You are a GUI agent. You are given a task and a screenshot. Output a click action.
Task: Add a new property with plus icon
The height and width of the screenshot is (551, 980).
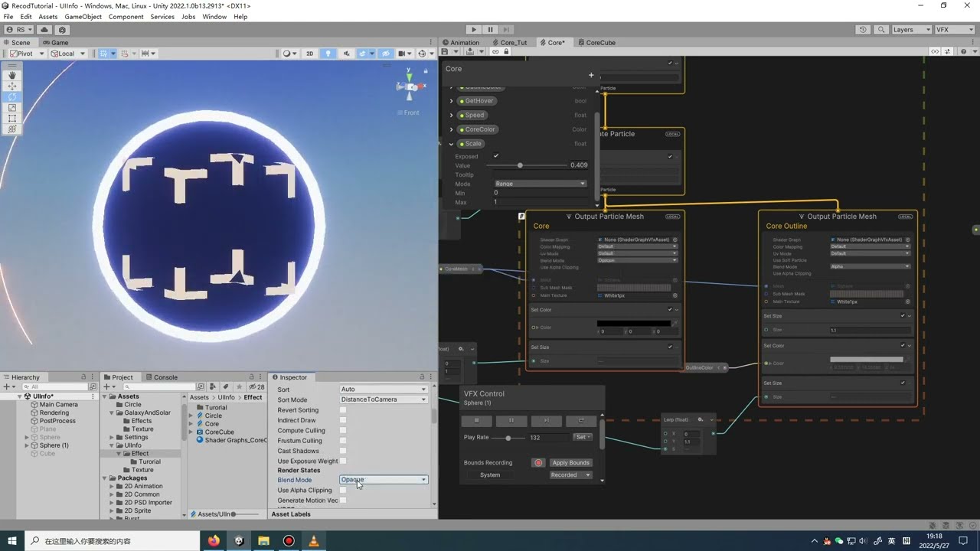tap(591, 75)
